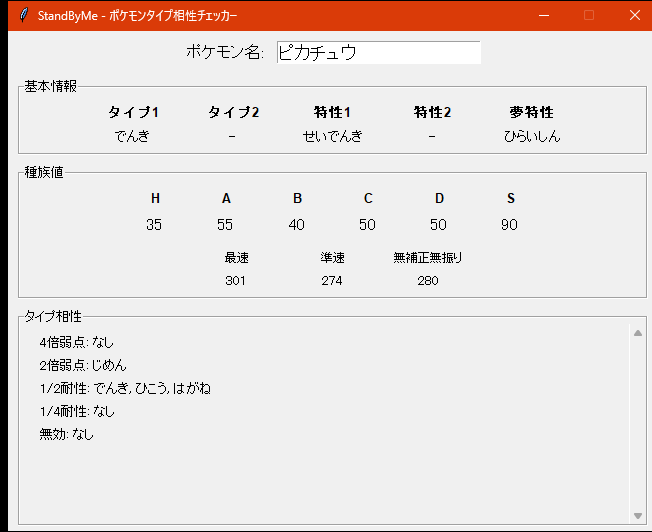652x532 pixels.
Task: Click the S value 90
Action: (509, 225)
